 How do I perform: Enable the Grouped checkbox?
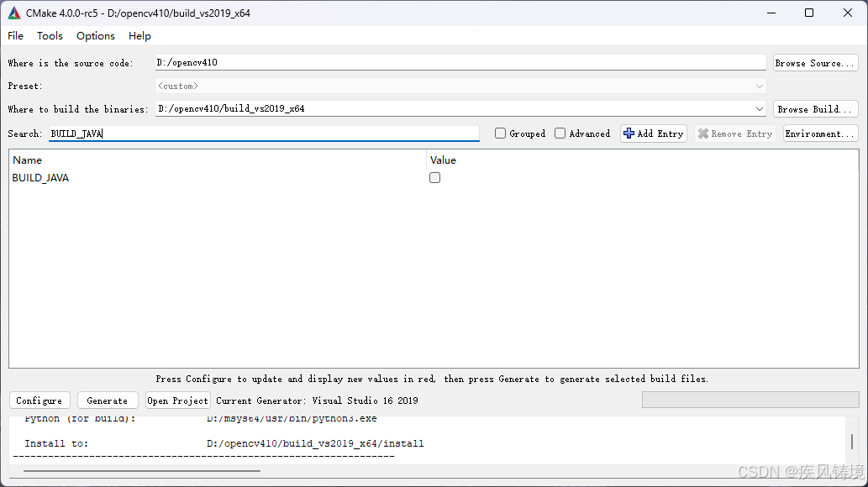501,134
